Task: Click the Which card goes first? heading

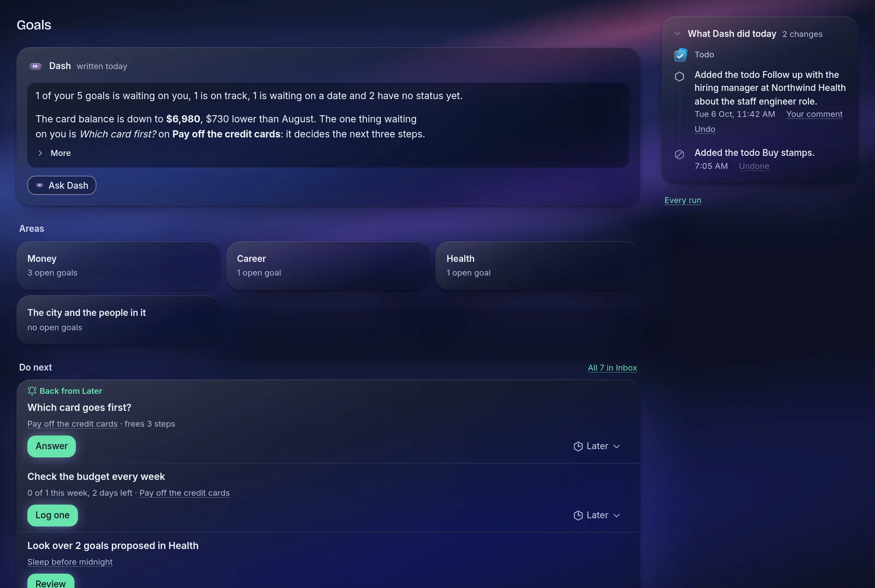Action: (79, 407)
